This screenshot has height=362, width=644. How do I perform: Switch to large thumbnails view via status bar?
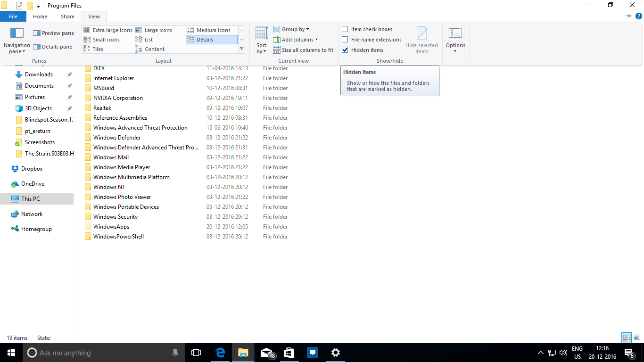point(637,337)
